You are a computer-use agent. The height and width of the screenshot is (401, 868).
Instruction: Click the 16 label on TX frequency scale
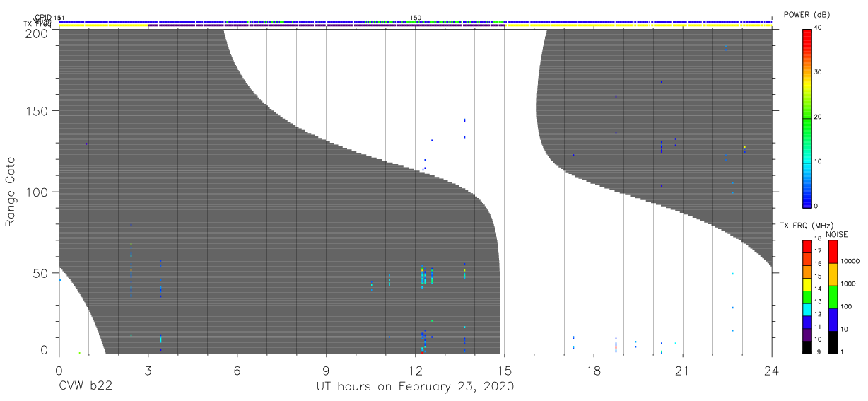pyautogui.click(x=819, y=264)
